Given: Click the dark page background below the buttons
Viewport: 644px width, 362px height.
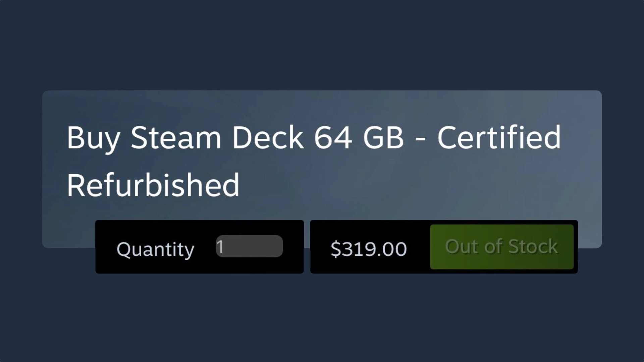Looking at the screenshot, I should click(x=322, y=318).
